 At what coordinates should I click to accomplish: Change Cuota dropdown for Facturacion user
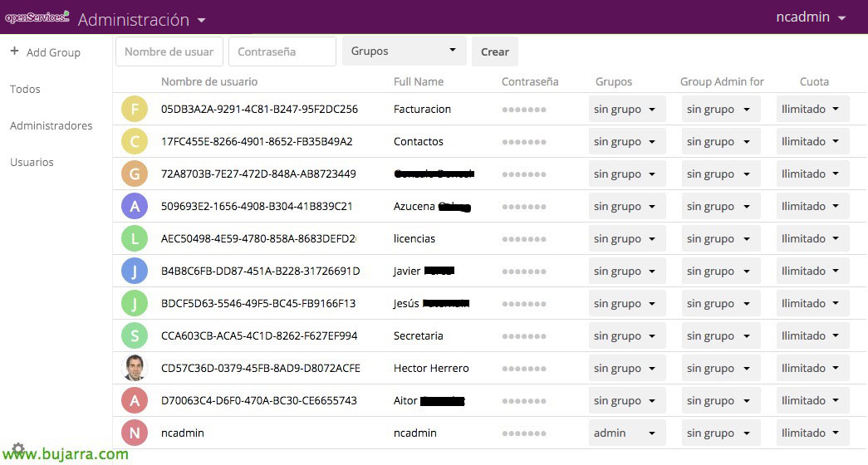pyautogui.click(x=812, y=109)
